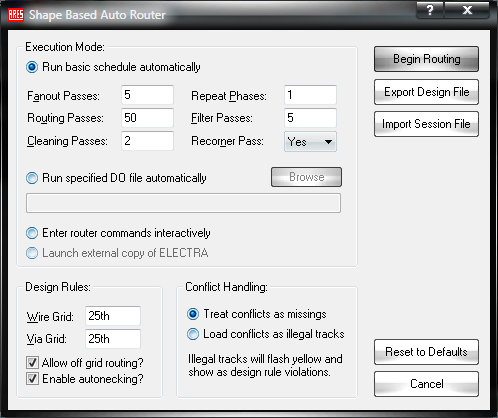Toggle Enable autonecking checkbox

point(32,379)
